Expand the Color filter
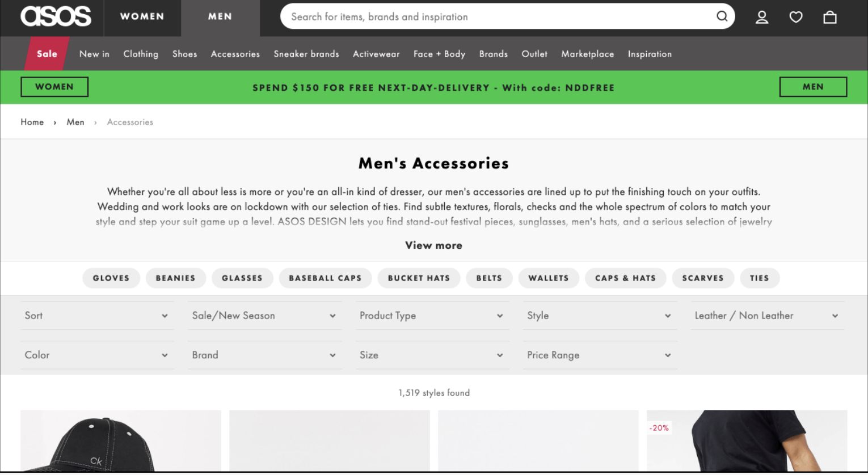Screen dimensions: 868x475 point(97,355)
